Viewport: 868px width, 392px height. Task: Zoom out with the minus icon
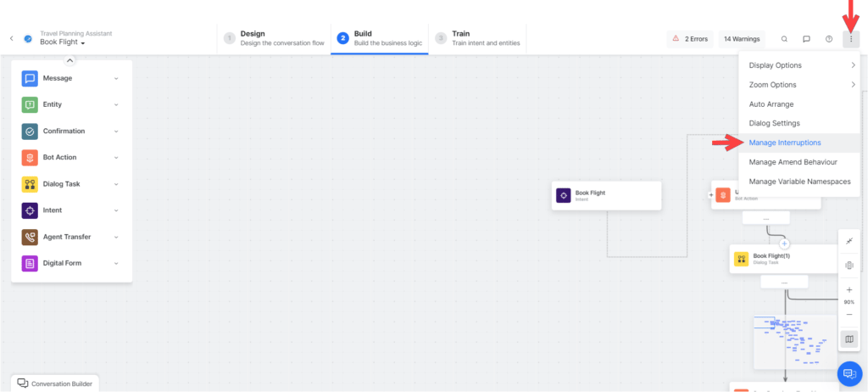click(x=849, y=315)
